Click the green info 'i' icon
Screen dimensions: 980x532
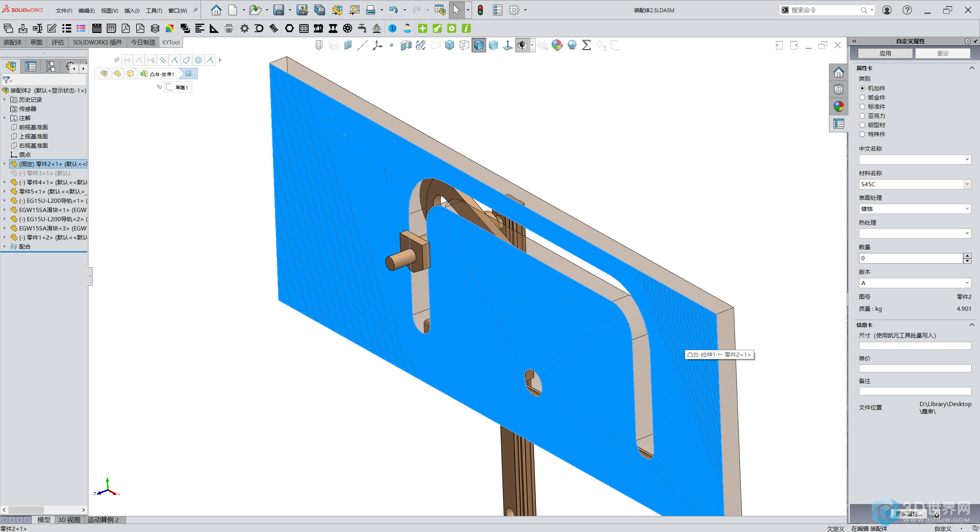coord(466,28)
